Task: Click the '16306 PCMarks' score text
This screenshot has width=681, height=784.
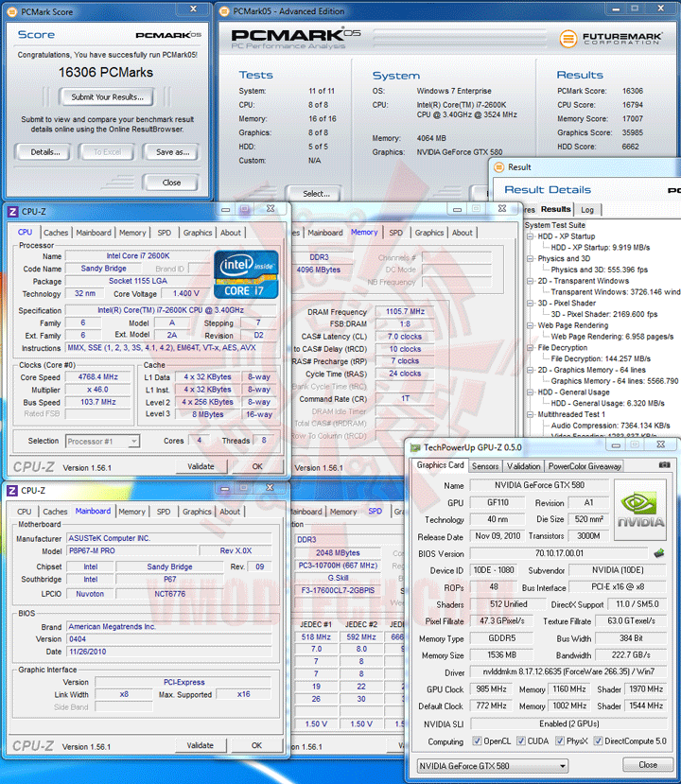Action: pyautogui.click(x=106, y=73)
